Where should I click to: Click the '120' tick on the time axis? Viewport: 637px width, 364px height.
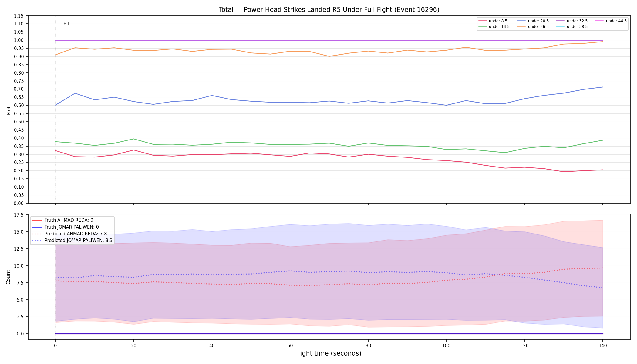(524, 345)
